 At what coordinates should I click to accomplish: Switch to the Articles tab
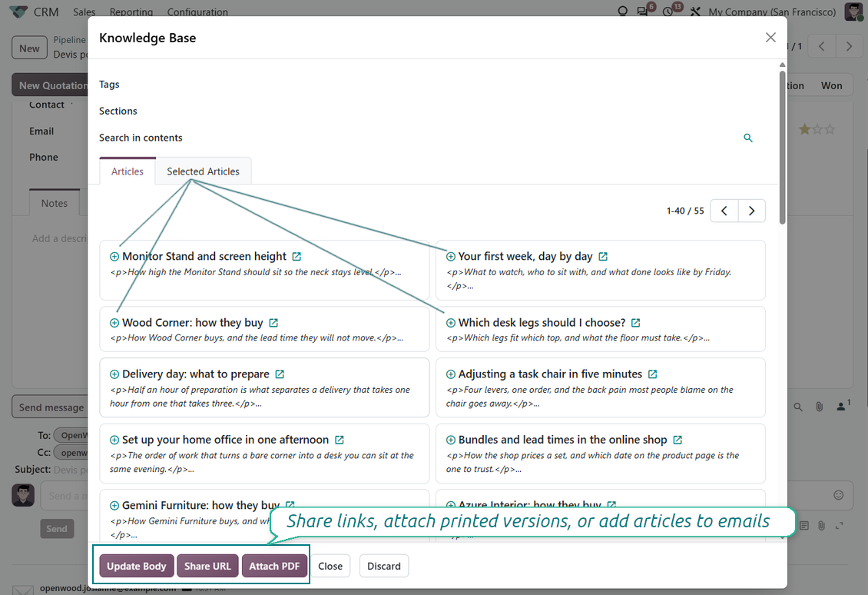[x=128, y=171]
